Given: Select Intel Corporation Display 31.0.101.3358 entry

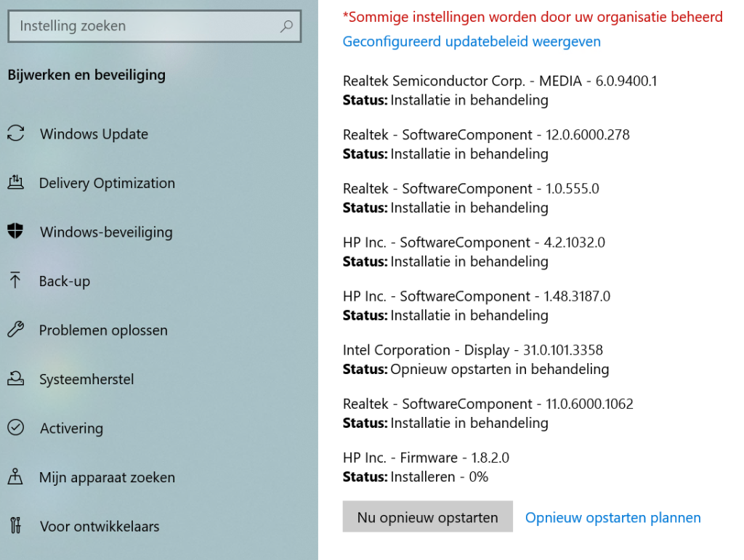Looking at the screenshot, I should (x=472, y=350).
